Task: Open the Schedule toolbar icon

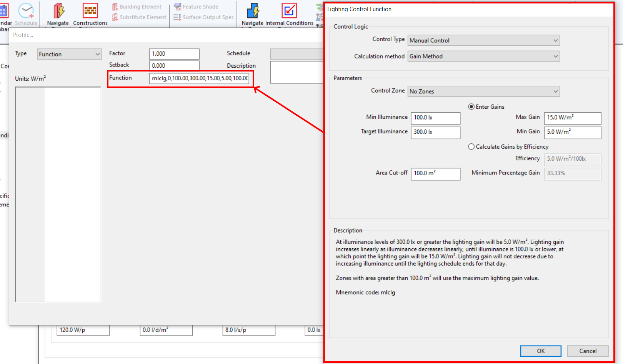Action: point(26,11)
